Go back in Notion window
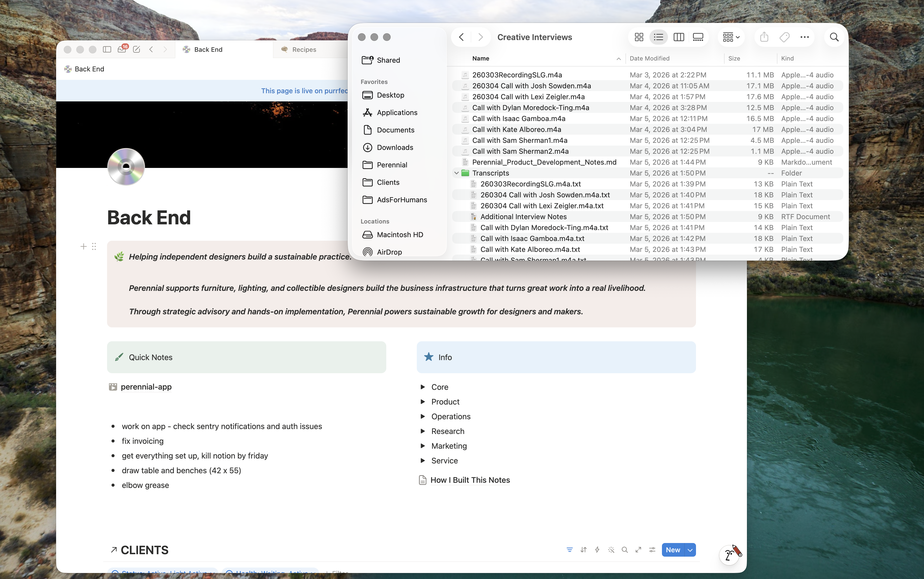This screenshot has width=924, height=579. point(151,49)
